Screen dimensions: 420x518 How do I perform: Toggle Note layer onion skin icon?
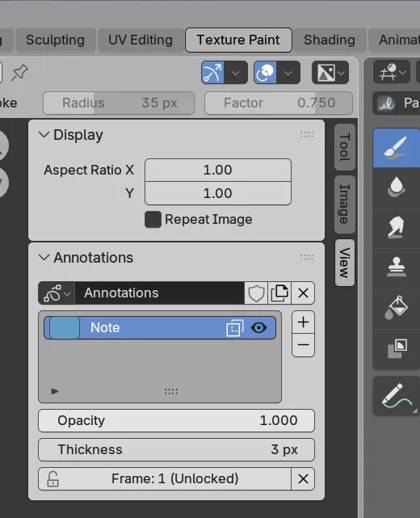pos(235,328)
